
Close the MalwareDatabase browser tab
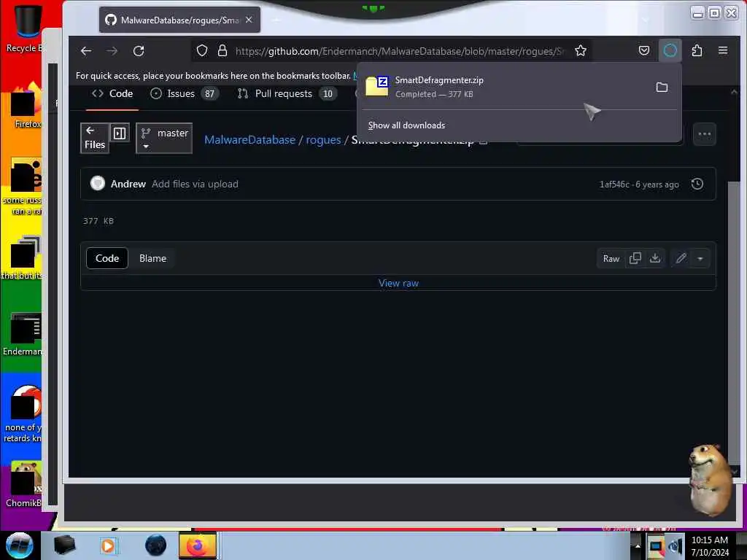point(249,20)
